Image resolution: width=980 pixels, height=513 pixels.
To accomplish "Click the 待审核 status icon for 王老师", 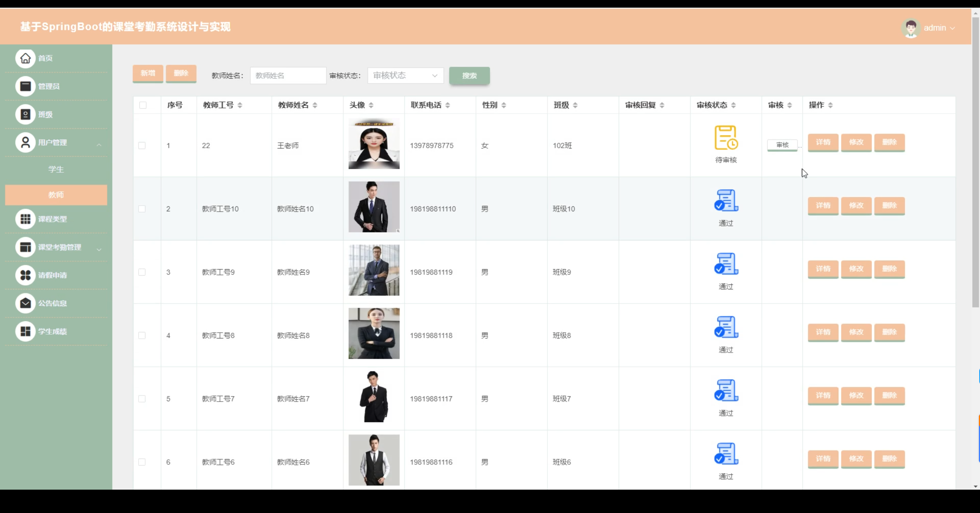I will [x=726, y=138].
